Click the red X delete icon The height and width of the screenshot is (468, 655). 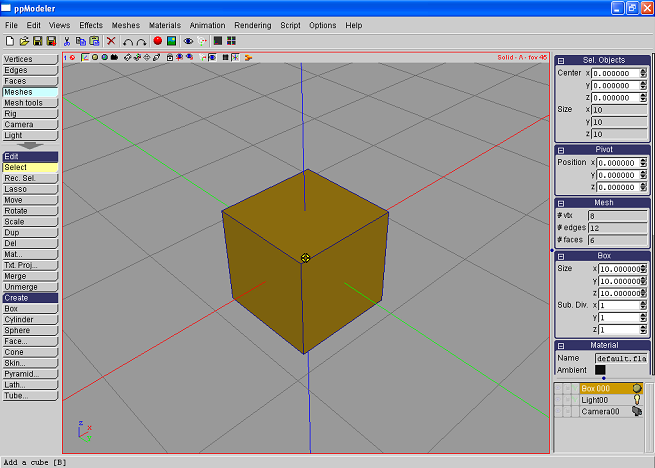click(x=111, y=41)
